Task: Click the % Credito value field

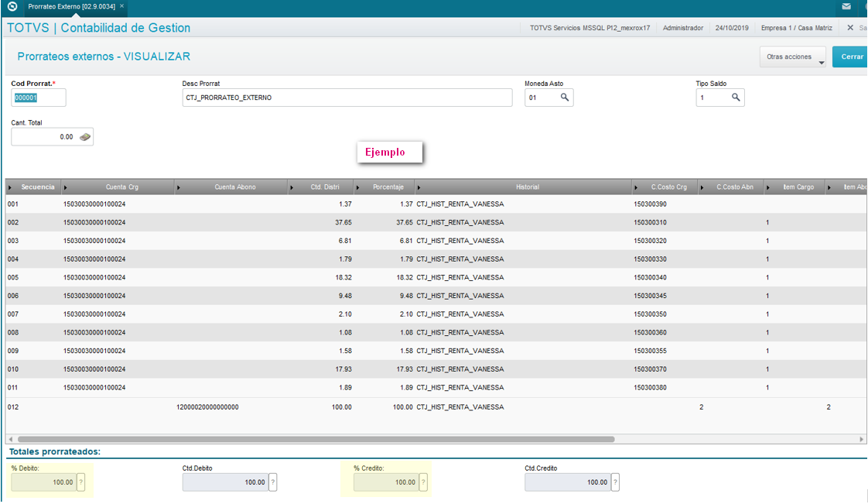Action: pyautogui.click(x=386, y=482)
